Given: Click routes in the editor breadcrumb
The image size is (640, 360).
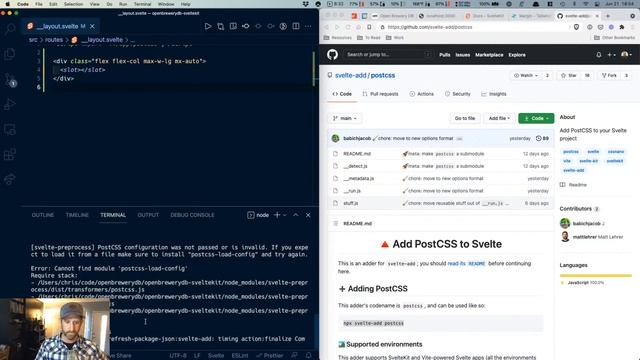Looking at the screenshot, I should pos(54,40).
